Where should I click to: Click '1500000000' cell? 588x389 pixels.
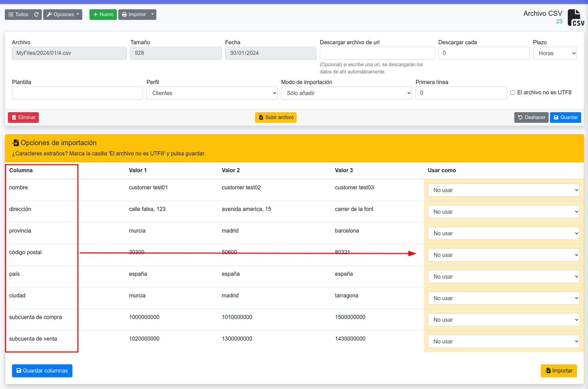pyautogui.click(x=350, y=317)
